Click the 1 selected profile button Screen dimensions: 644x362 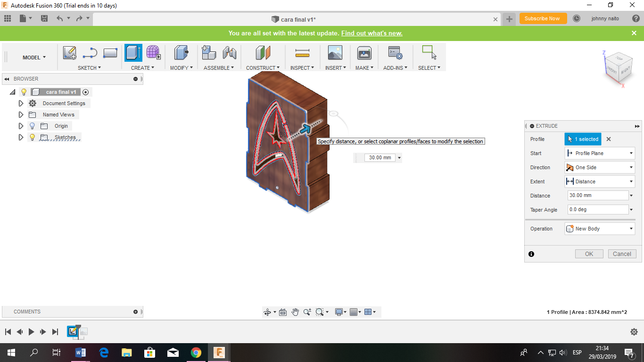583,139
